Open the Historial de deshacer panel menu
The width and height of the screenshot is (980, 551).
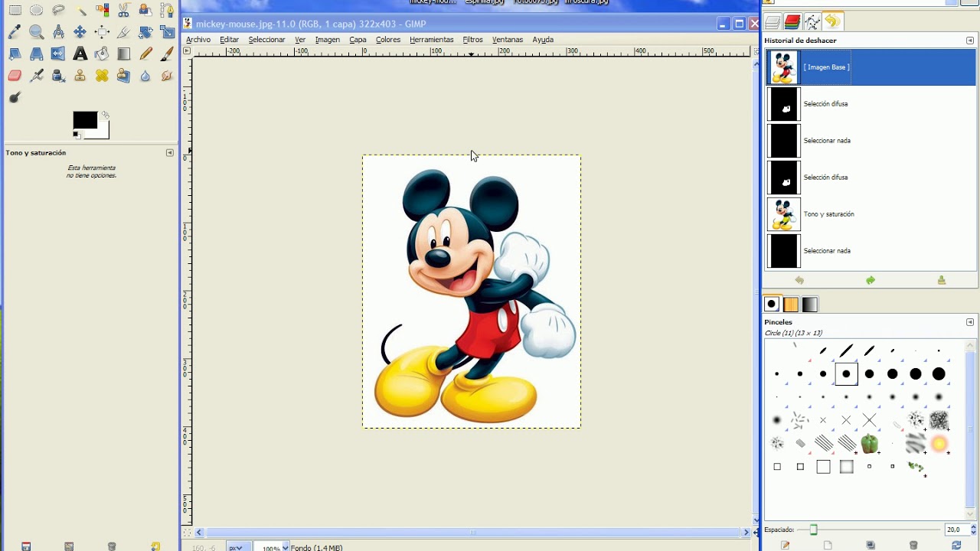[970, 40]
